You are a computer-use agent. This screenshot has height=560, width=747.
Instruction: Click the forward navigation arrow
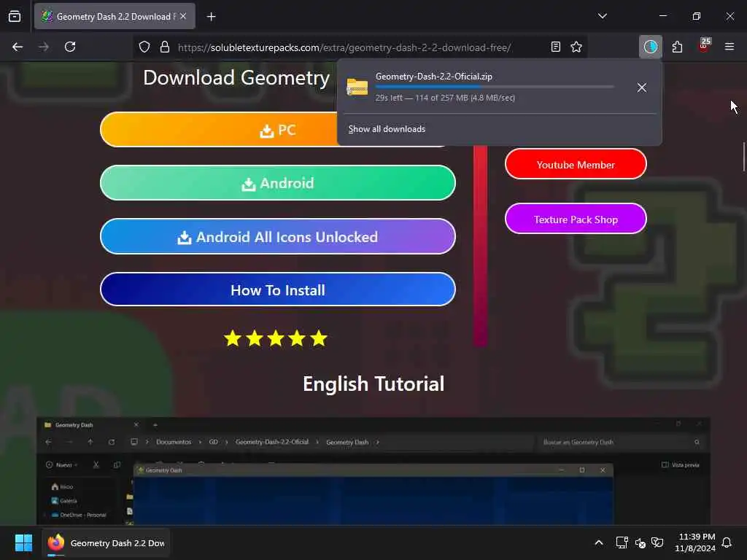pyautogui.click(x=44, y=47)
